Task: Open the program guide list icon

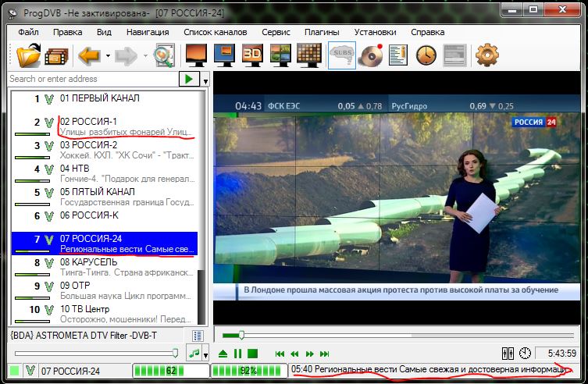Action: coord(398,55)
